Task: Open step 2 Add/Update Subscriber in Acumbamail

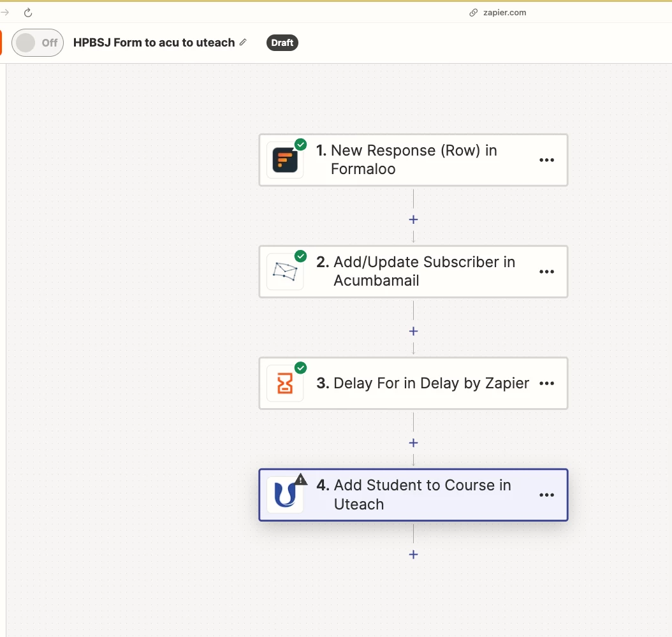Action: coord(413,272)
